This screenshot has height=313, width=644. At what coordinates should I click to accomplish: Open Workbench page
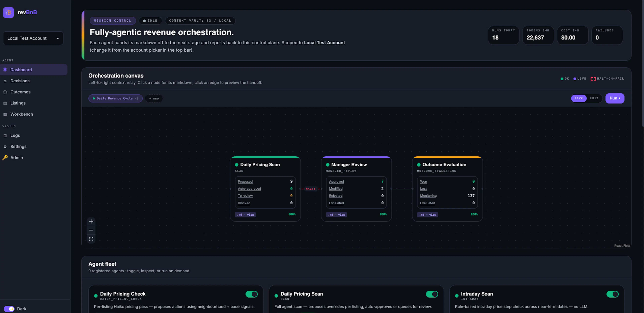tap(34, 114)
